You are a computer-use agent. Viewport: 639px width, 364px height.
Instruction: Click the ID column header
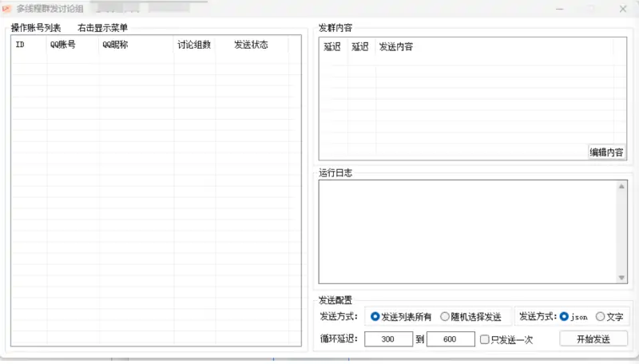(x=30, y=45)
